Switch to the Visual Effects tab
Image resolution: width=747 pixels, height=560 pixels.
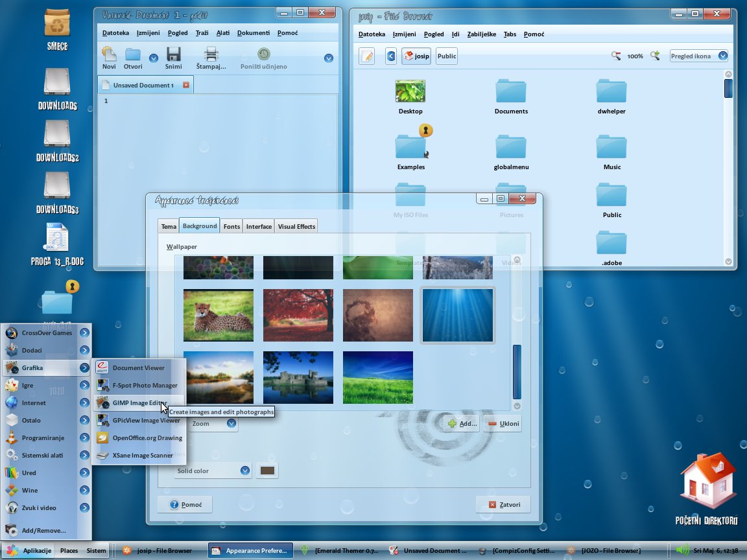296,226
